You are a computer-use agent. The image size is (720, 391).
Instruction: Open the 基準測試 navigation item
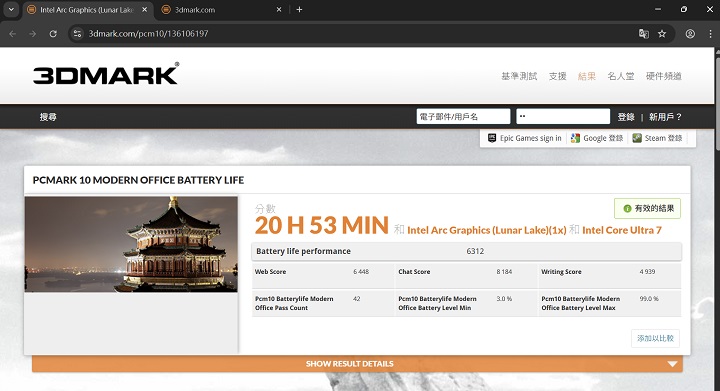(x=519, y=76)
